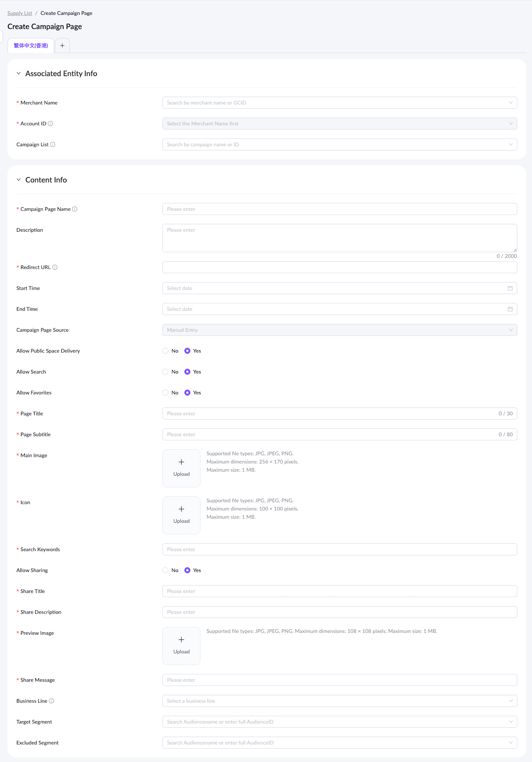Select Yes for Allow Favorites

187,393
